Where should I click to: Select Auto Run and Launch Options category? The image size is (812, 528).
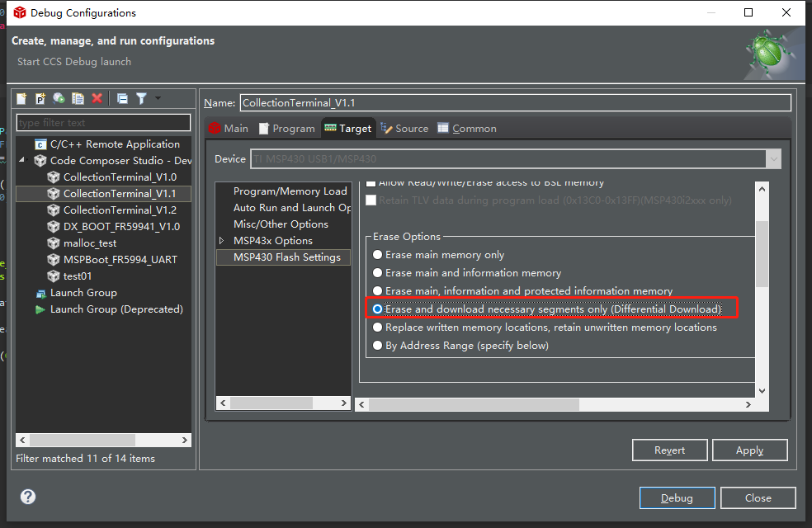point(292,208)
